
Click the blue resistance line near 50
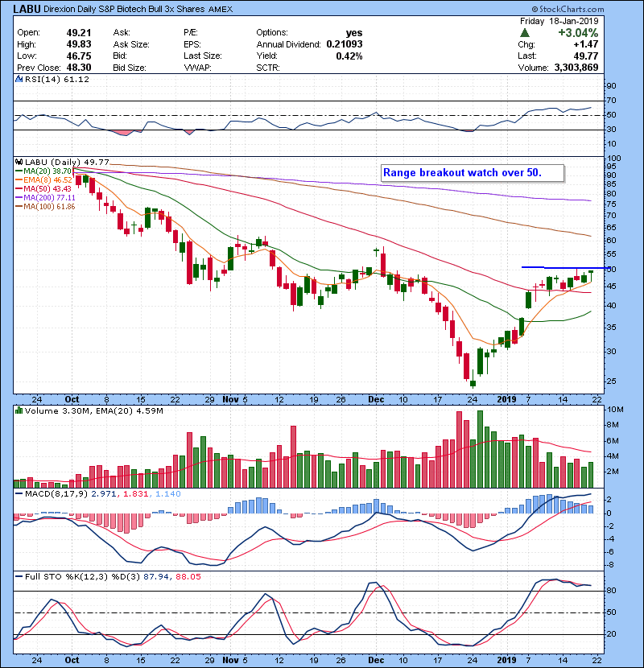click(565, 267)
